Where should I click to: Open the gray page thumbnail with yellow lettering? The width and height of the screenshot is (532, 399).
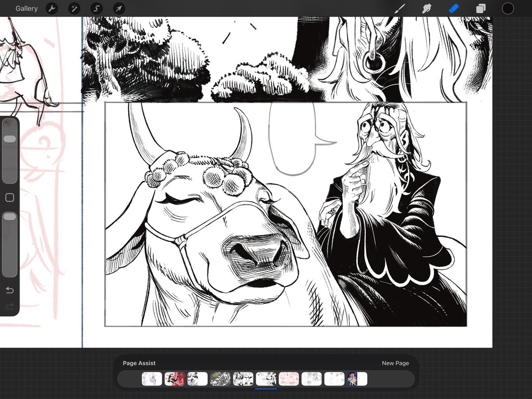(220, 379)
